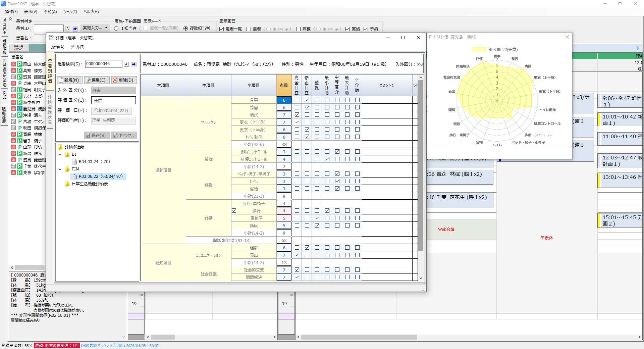The height and width of the screenshot is (349, 644).
Task: Click the 削除(D) button
Action: (x=124, y=80)
